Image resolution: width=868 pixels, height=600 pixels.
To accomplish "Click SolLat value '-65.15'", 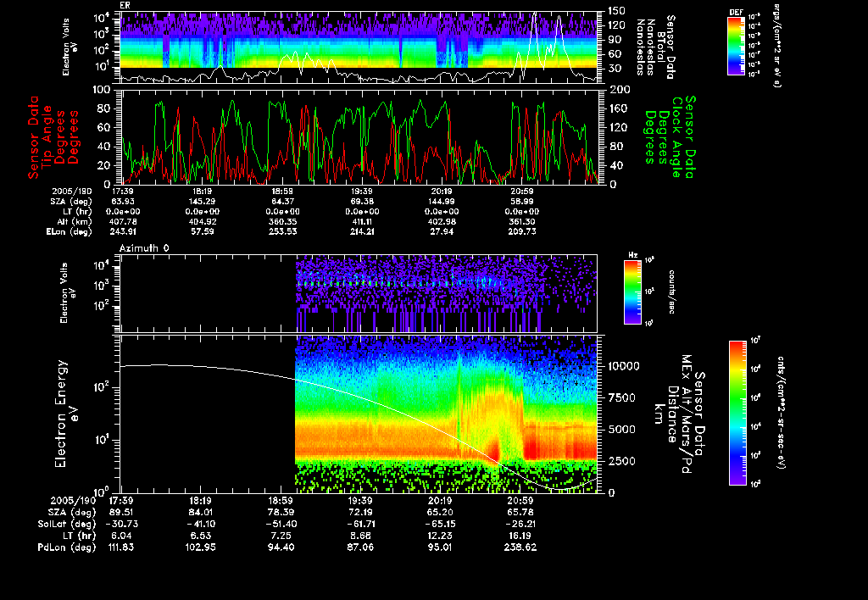I will coord(440,524).
